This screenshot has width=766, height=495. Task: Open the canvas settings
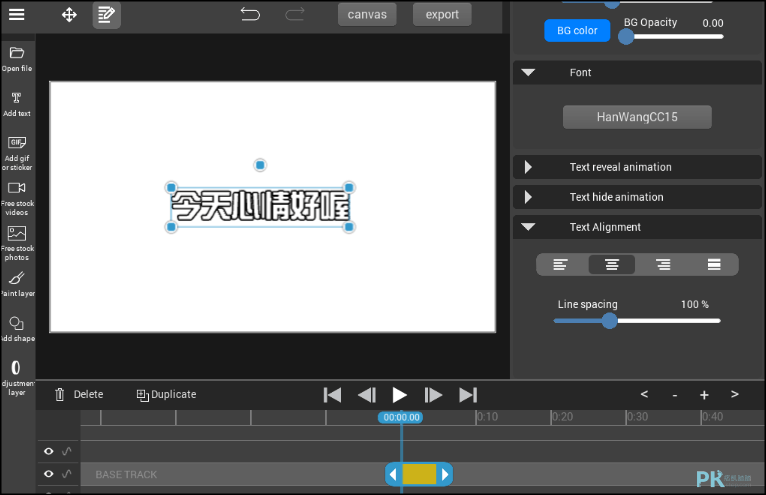[x=367, y=15]
